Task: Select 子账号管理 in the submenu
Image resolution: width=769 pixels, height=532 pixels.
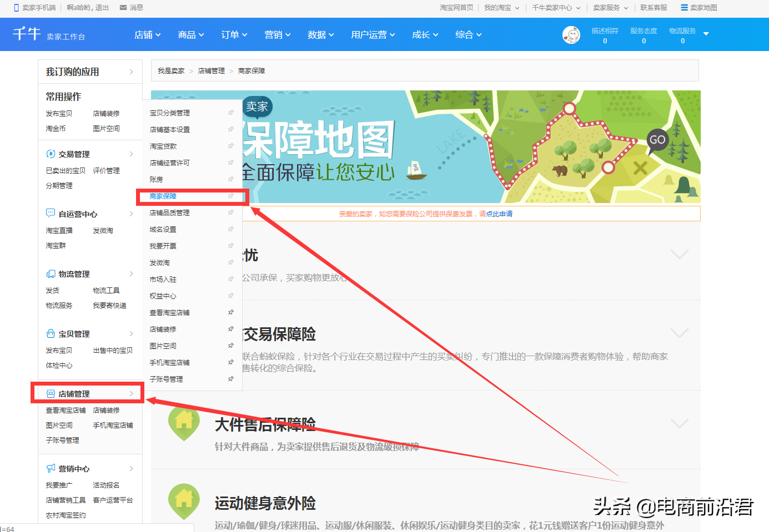Action: point(167,379)
